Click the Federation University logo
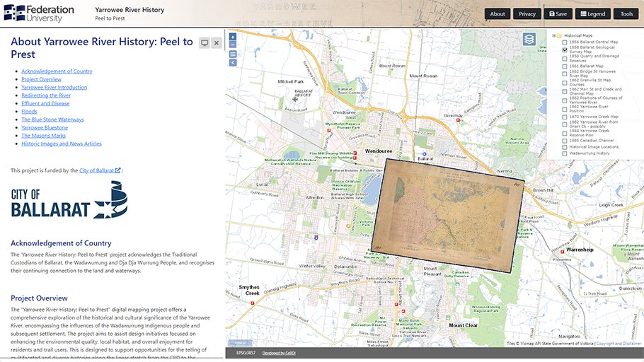This screenshot has width=644, height=362. [39, 13]
